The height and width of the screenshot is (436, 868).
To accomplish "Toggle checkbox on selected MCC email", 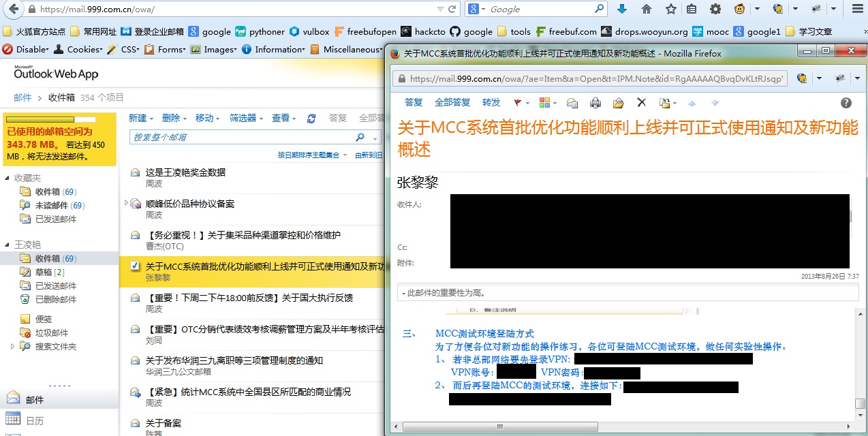I will point(135,266).
